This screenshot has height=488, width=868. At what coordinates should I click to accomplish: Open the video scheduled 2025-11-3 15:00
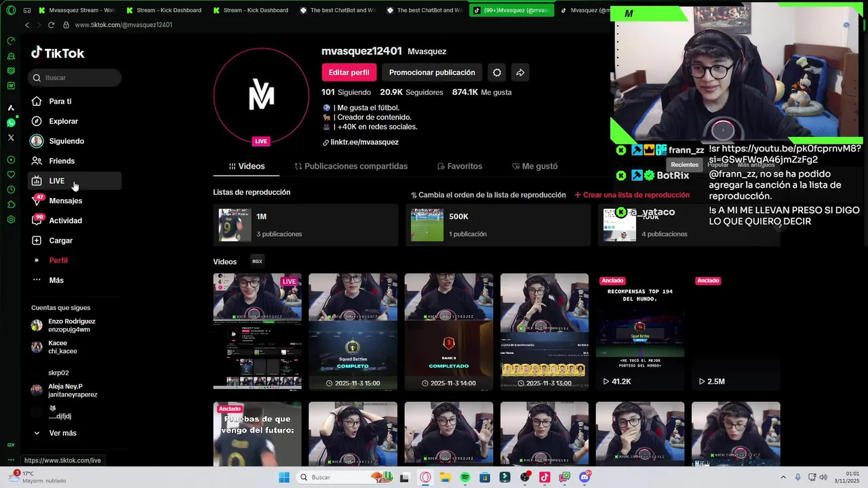[353, 332]
